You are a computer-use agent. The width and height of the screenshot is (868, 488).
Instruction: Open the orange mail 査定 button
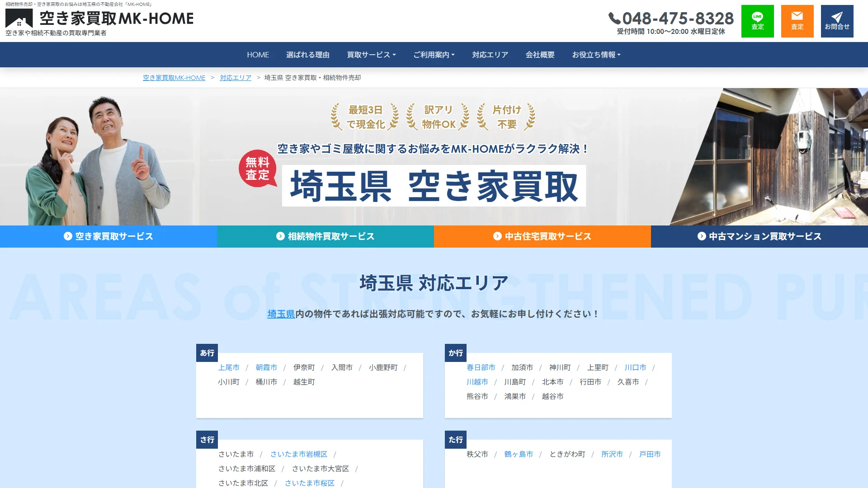click(797, 21)
